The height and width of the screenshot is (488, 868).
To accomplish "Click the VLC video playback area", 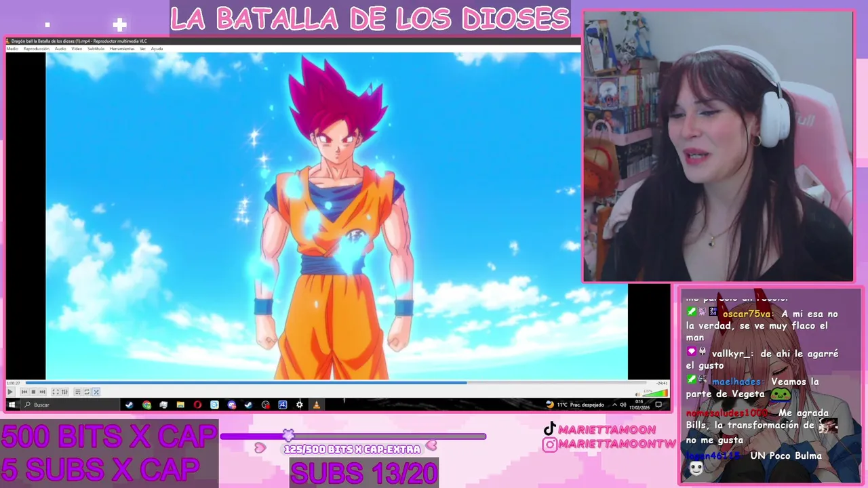I will tap(336, 216).
